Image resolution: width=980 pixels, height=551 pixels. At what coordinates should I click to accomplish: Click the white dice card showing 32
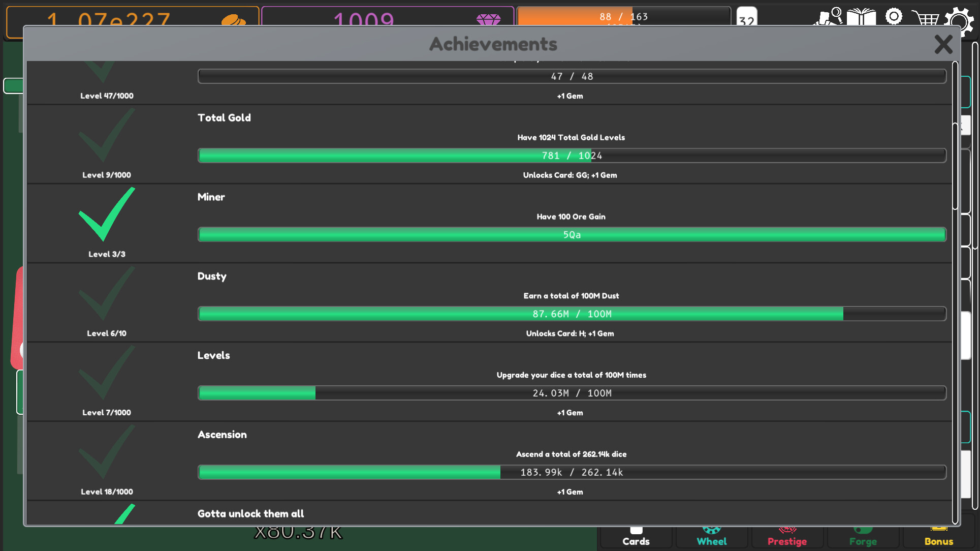click(x=747, y=17)
